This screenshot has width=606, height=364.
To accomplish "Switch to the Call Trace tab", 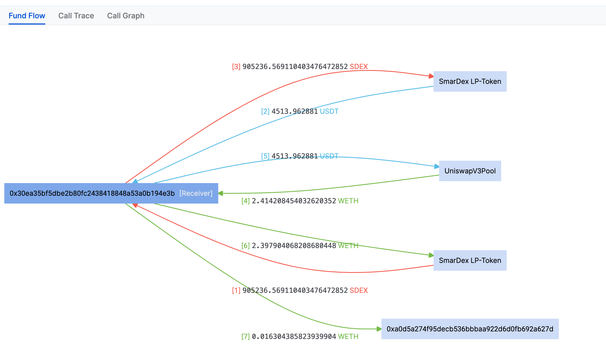I will pos(76,16).
